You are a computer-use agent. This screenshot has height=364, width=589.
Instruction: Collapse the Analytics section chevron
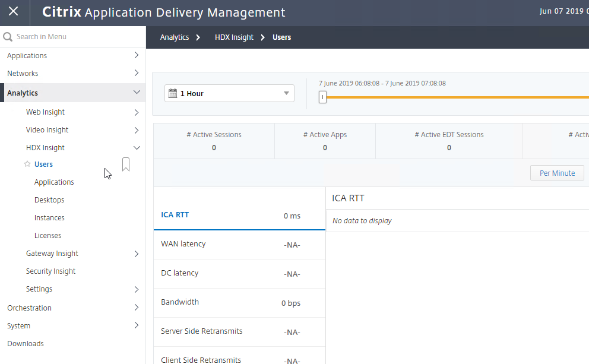[x=137, y=93]
